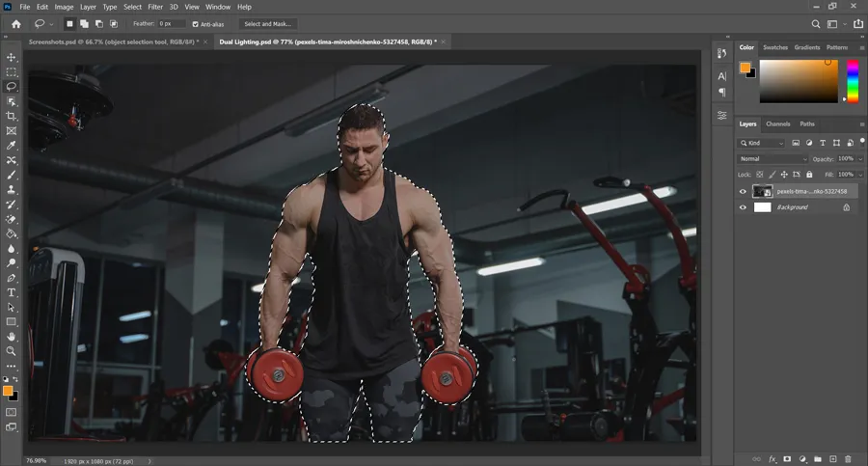Switch to the Channels tab
Screen dimensions: 868x466
coord(777,124)
